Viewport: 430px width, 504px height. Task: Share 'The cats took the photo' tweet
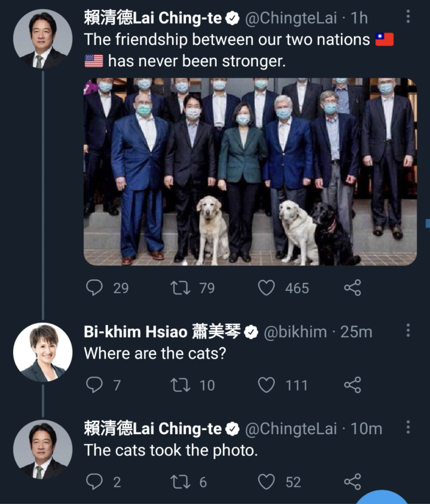point(353,482)
